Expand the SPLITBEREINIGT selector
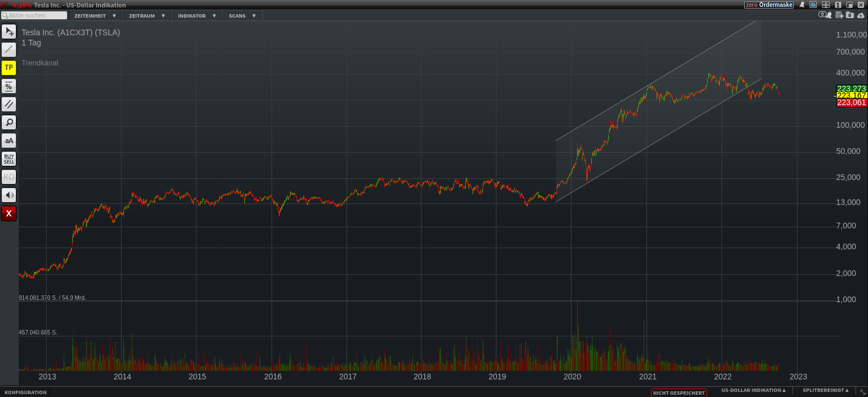Image resolution: width=868 pixels, height=397 pixels. point(825,391)
